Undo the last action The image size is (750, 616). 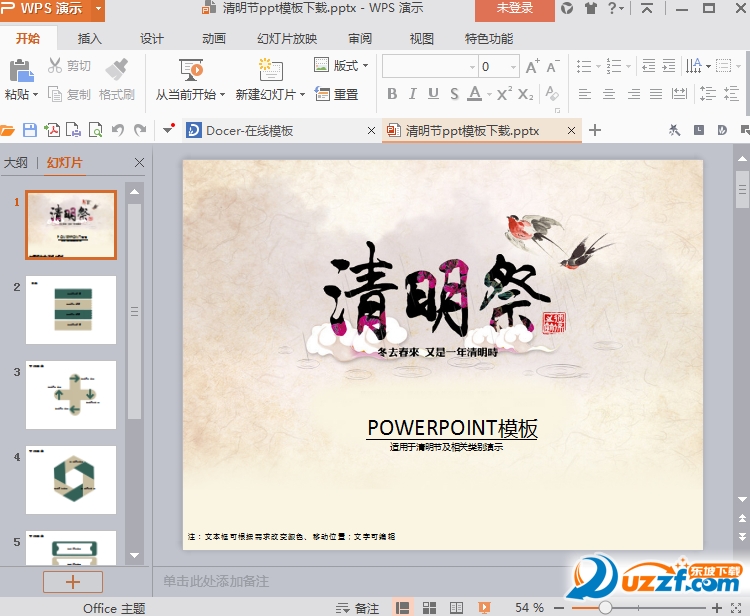(118, 130)
